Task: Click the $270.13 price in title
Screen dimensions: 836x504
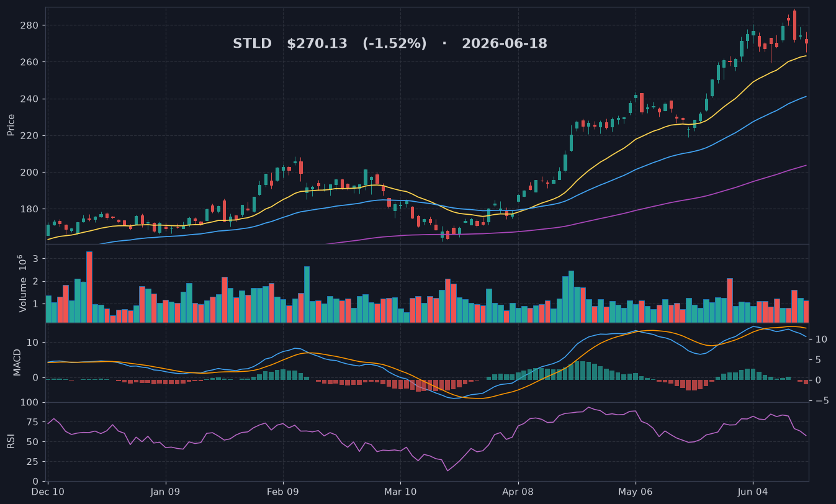Action: tap(317, 44)
